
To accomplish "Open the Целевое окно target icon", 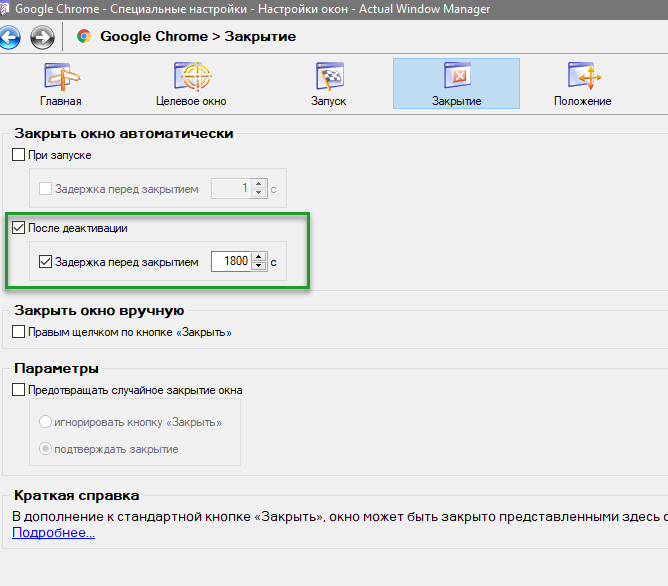I will [193, 76].
